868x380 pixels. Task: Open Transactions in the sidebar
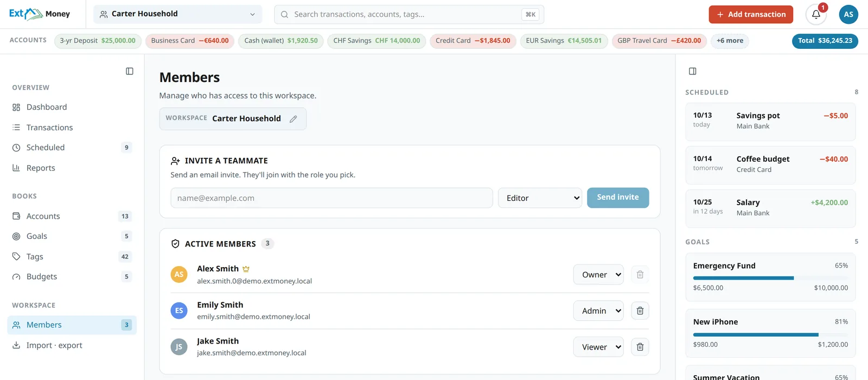pyautogui.click(x=72, y=128)
